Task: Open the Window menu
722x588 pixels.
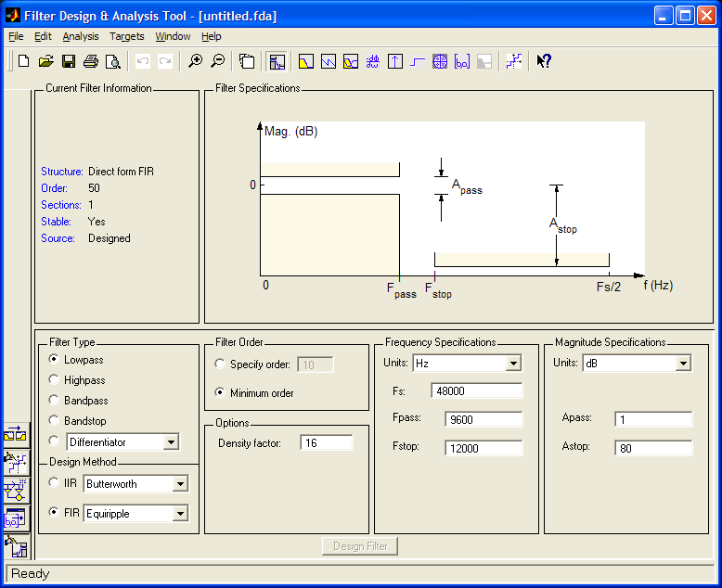Action: pos(173,36)
